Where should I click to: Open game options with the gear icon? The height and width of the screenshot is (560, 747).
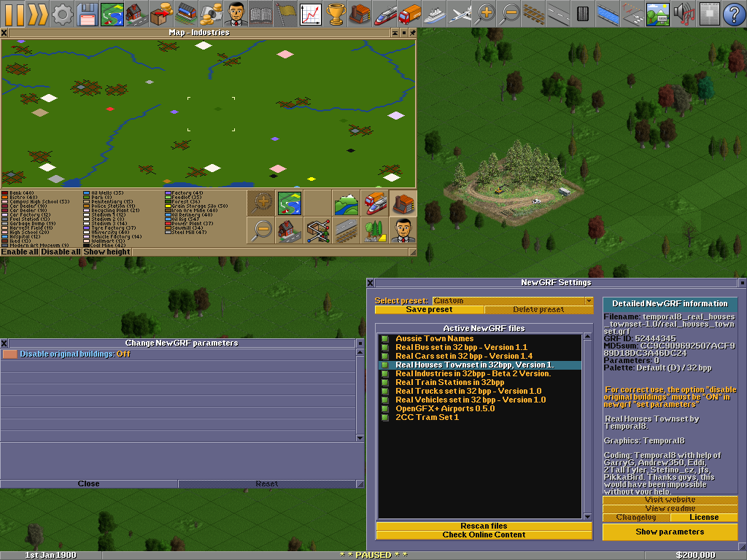click(x=63, y=13)
